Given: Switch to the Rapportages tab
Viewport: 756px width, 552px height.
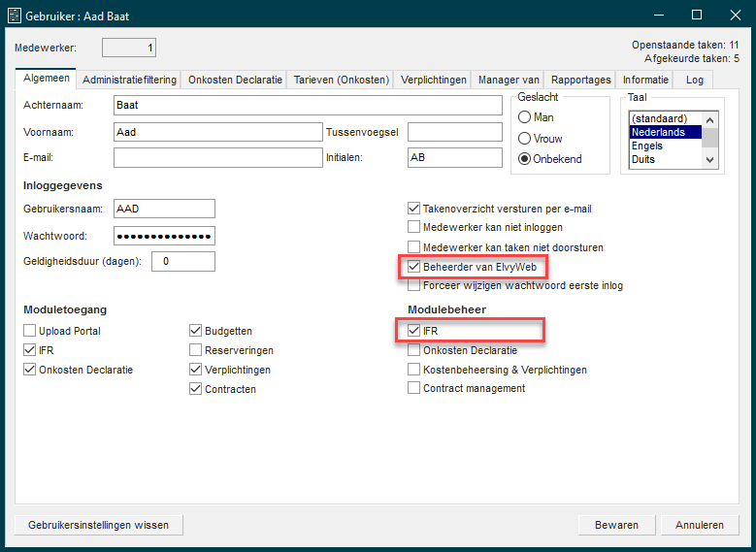Looking at the screenshot, I should (579, 80).
